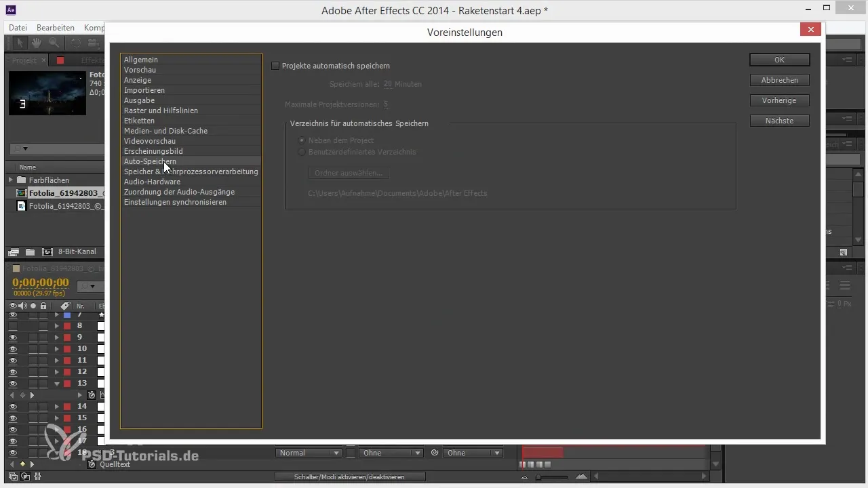
Task: Enable Projekte automatisch speichern checkbox
Action: [x=275, y=66]
